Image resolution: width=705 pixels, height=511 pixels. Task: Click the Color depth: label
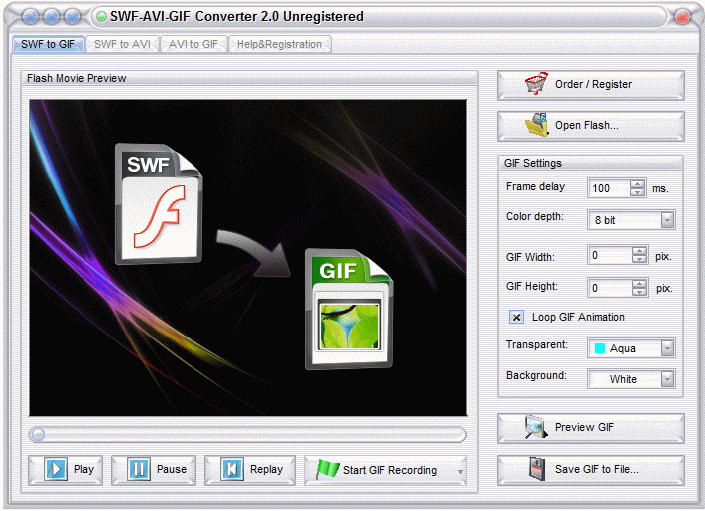[x=535, y=217]
